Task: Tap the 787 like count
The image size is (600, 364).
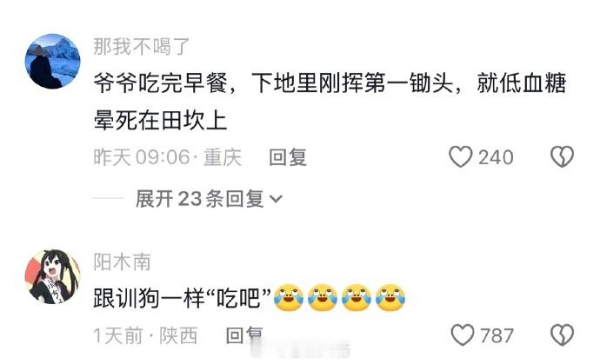Action: (x=497, y=335)
